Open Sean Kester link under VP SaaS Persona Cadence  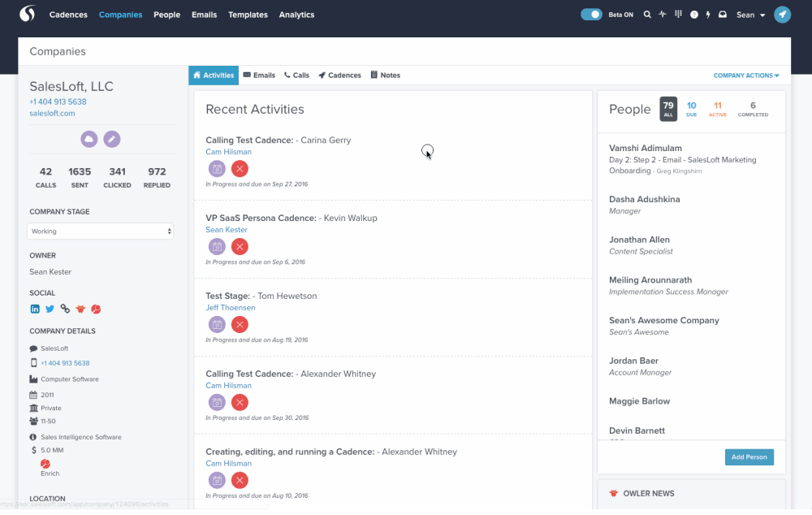coord(227,230)
